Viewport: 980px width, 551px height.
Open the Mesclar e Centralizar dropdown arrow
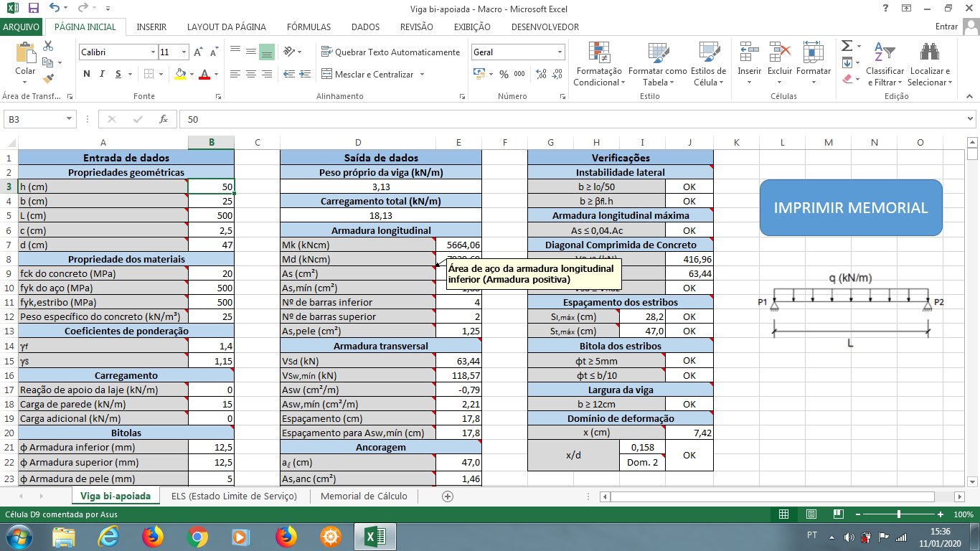422,75
